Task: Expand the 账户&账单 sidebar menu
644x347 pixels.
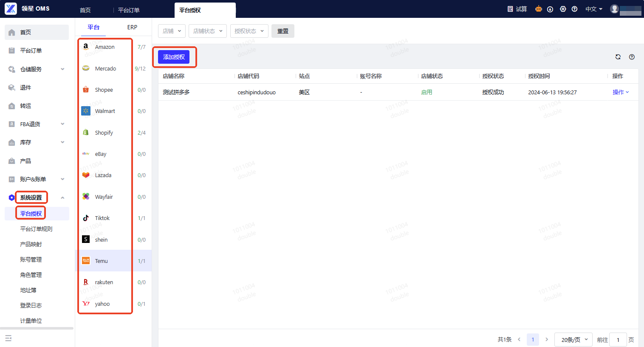Action: [62, 179]
